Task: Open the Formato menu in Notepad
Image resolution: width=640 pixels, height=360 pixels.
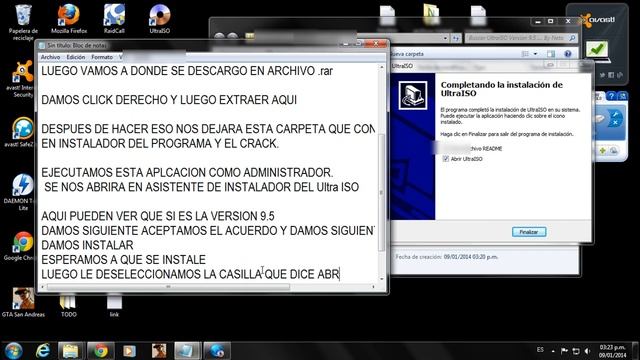Action: [102, 57]
